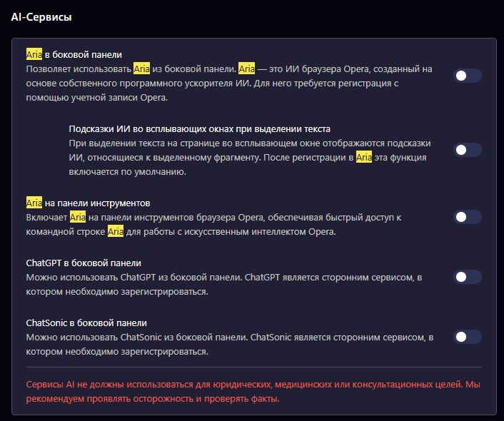Switch on the ChatSonic sidebar toggle
This screenshot has height=421, width=504.
[x=468, y=337]
